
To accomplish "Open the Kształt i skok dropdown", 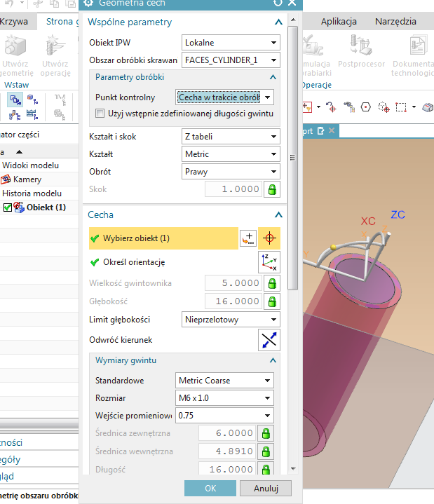I will click(231, 137).
